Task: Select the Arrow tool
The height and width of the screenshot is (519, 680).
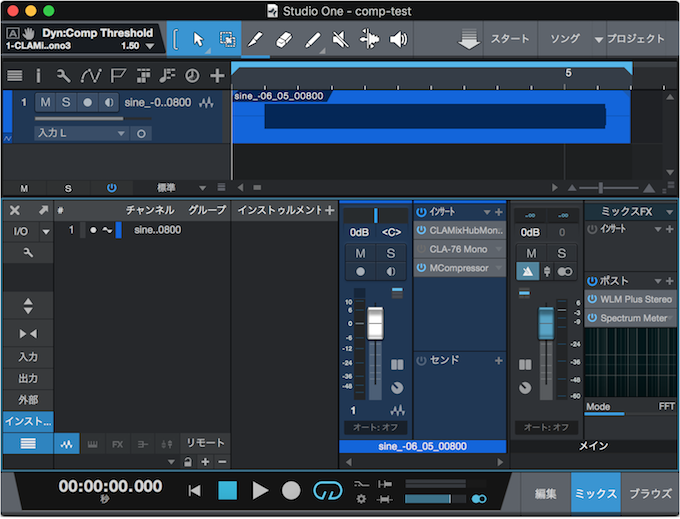Action: pos(198,39)
